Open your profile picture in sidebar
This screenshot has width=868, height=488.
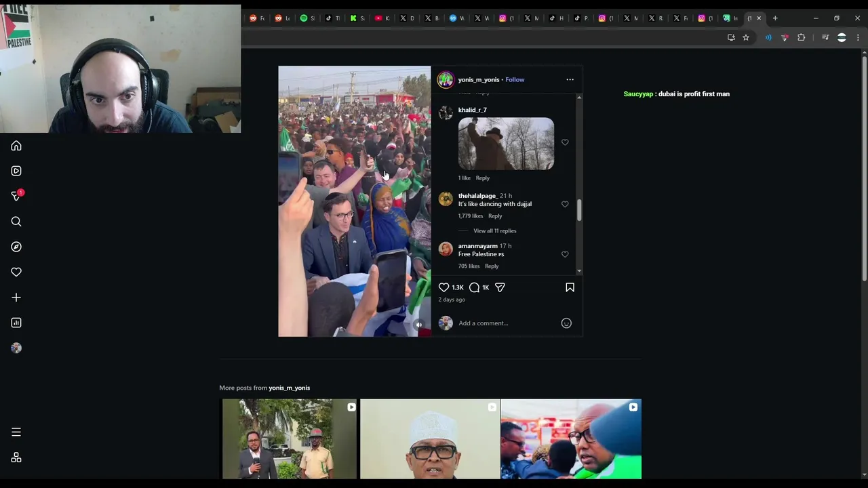pos(16,348)
